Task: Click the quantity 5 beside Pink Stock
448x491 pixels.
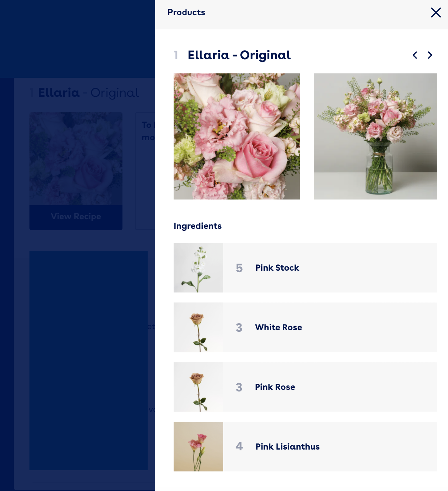Action: click(x=240, y=268)
